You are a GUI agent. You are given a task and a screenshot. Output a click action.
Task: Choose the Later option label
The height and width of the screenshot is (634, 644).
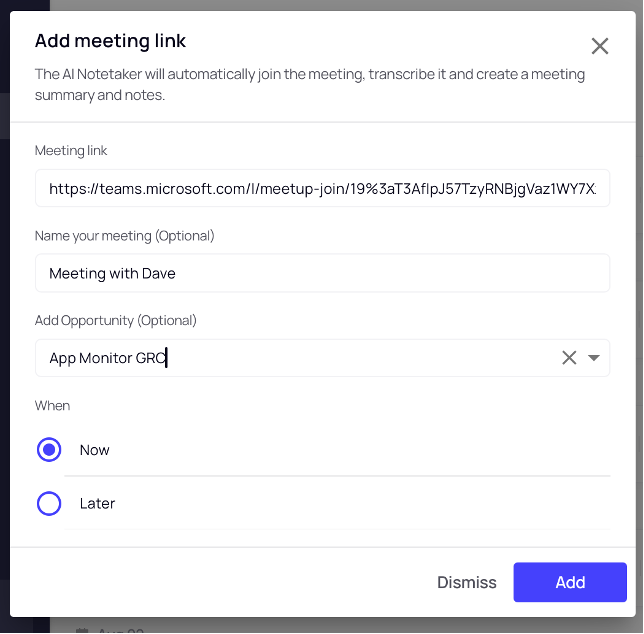(x=97, y=503)
